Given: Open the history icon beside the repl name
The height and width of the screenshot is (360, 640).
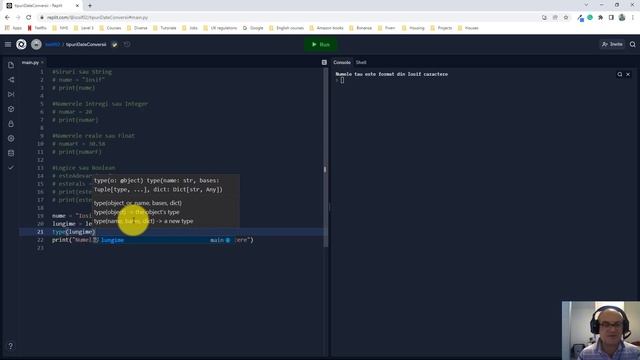Looking at the screenshot, I should pyautogui.click(x=127, y=44).
